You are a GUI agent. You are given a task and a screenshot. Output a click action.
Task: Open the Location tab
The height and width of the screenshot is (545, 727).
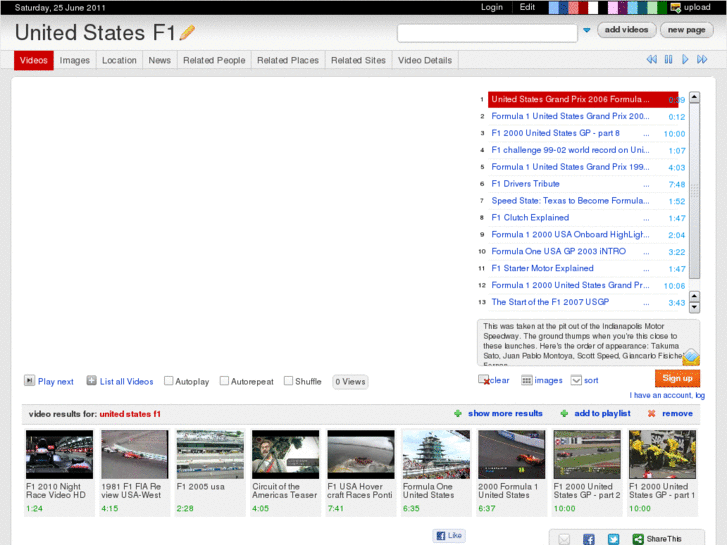pyautogui.click(x=119, y=60)
